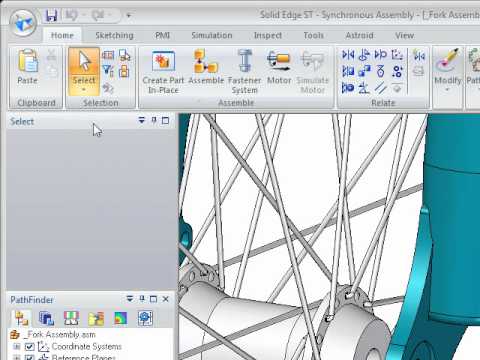480x360 pixels.
Task: Choose the Insert relationship icon
Action: pyautogui.click(x=380, y=54)
